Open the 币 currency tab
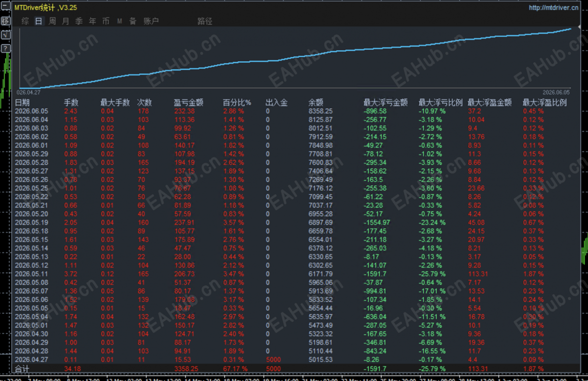The height and width of the screenshot is (381, 588). tap(106, 21)
